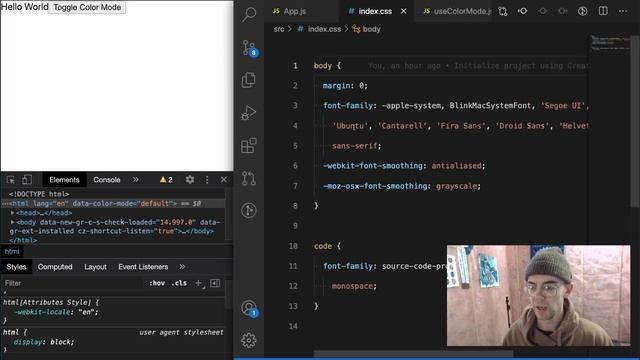Open the Accounts icon in activity bar
Screen dimensions: 640x360
click(x=249, y=308)
